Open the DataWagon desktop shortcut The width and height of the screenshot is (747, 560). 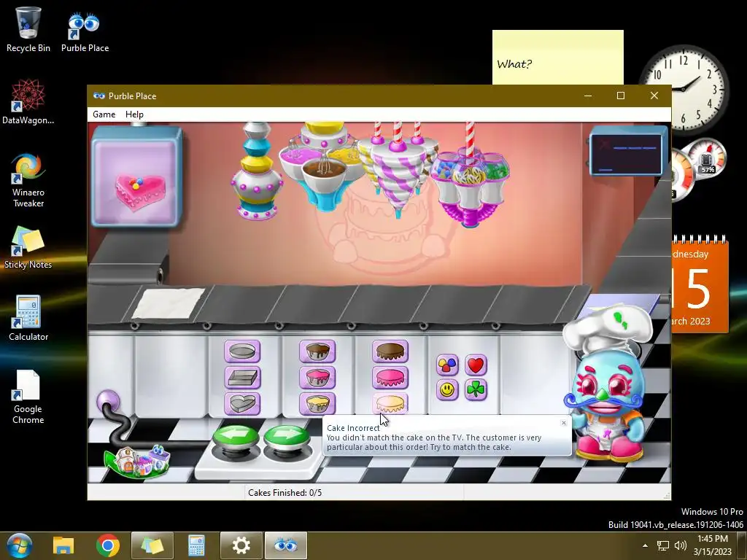[x=28, y=102]
